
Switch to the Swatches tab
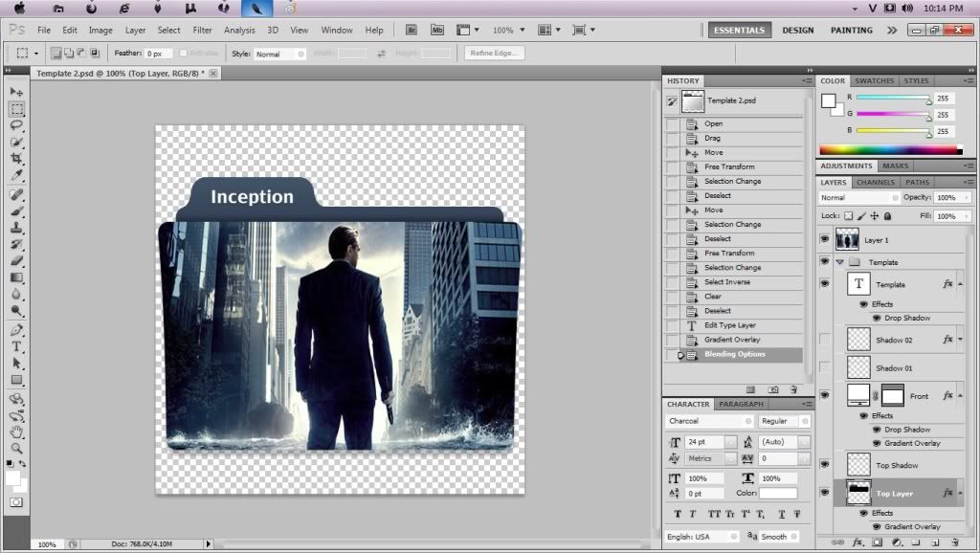874,80
